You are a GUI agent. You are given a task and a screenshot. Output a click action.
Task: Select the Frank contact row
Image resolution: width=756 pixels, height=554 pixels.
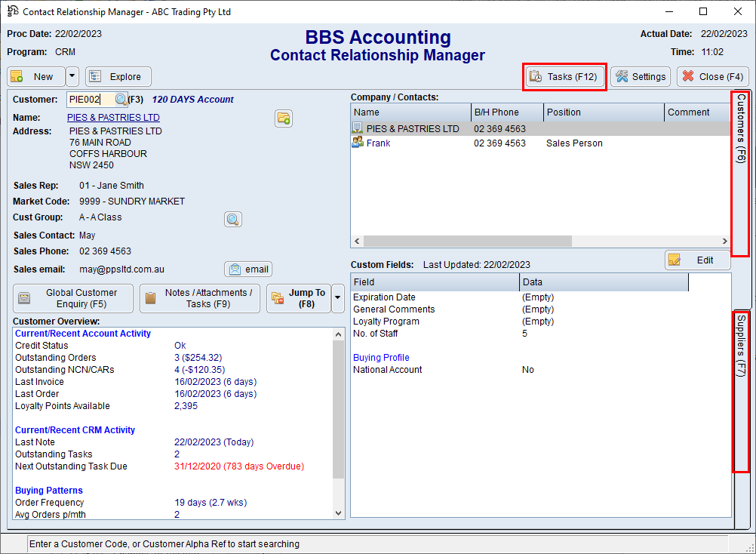click(378, 143)
